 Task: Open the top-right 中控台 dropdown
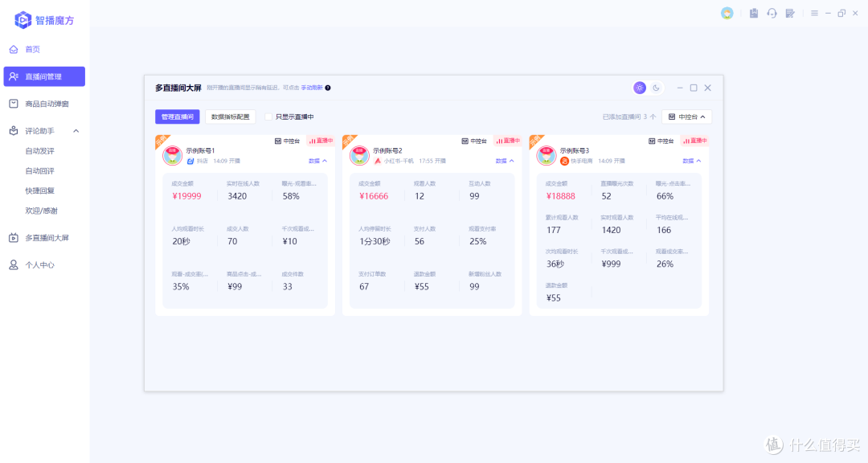(x=686, y=117)
